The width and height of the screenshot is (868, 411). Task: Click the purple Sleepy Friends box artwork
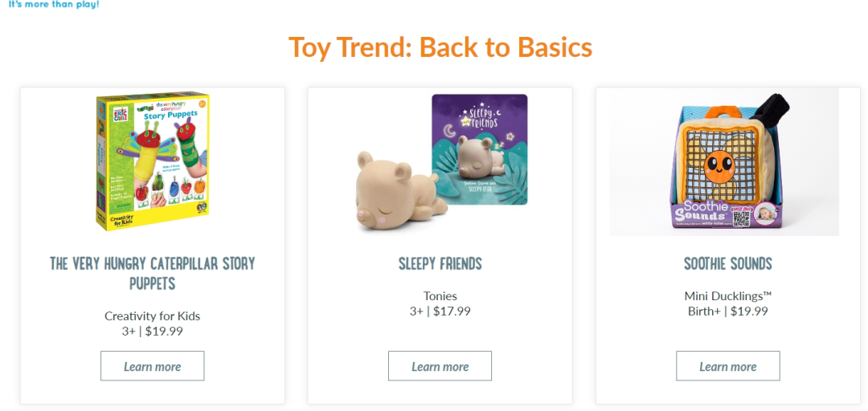[480, 149]
